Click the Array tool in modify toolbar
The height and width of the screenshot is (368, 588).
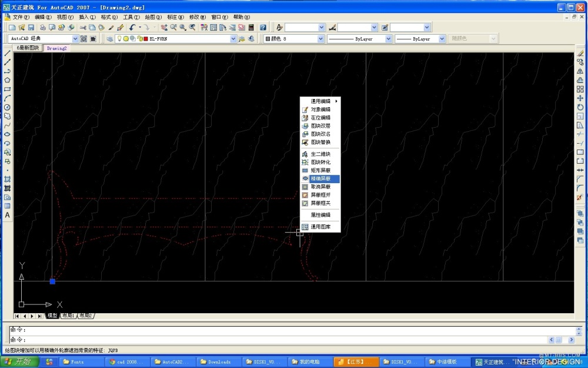pyautogui.click(x=580, y=89)
